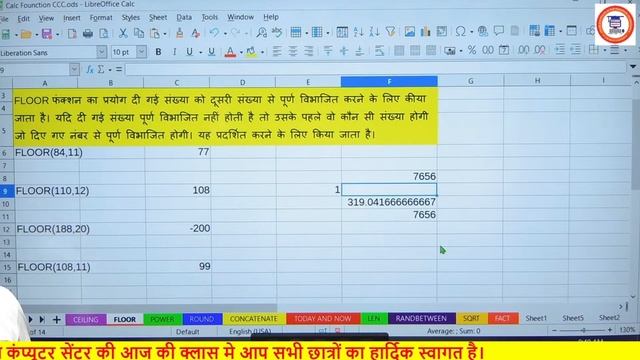Format selection as percent
The height and width of the screenshot is (360, 640).
point(472,50)
